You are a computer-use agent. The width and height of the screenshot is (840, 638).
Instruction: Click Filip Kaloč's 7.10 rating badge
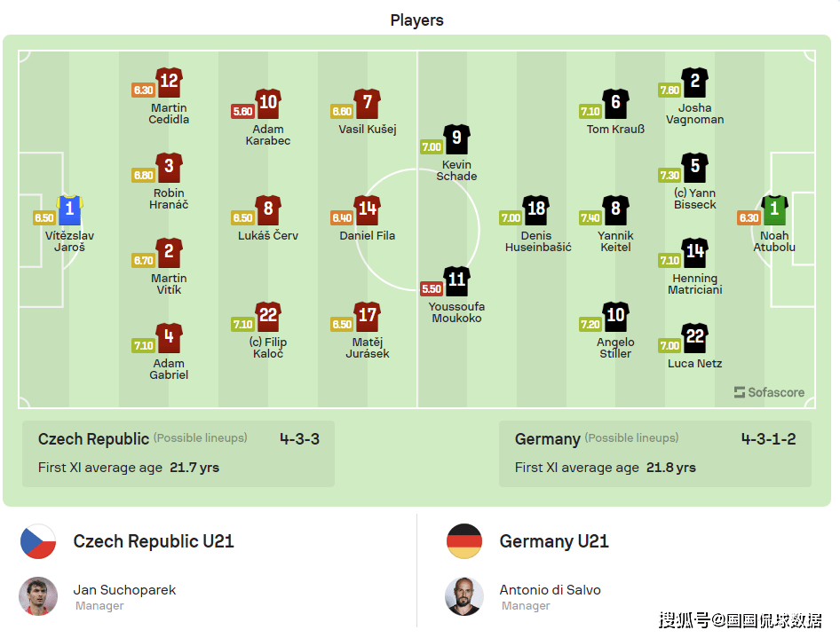pyautogui.click(x=242, y=325)
